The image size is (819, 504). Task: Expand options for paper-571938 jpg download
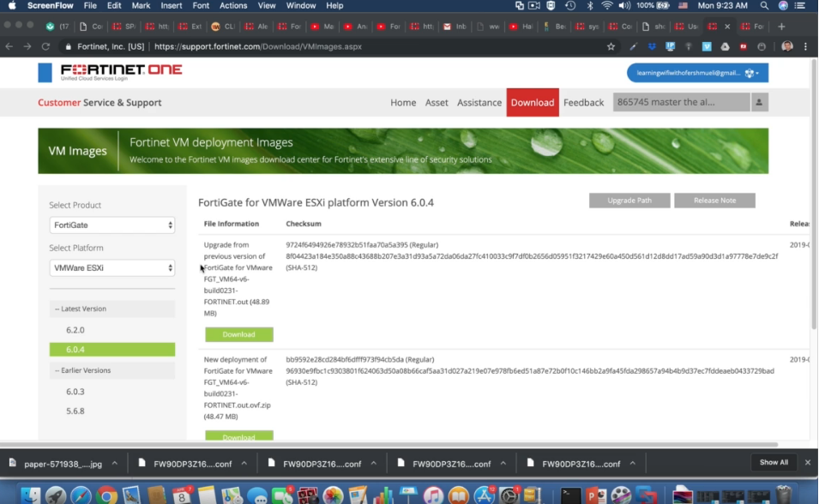tap(116, 464)
